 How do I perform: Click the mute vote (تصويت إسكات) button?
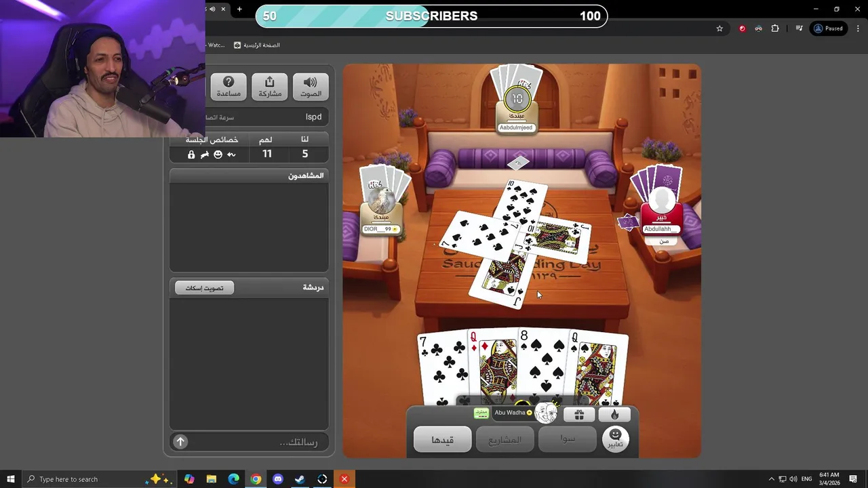coord(204,288)
